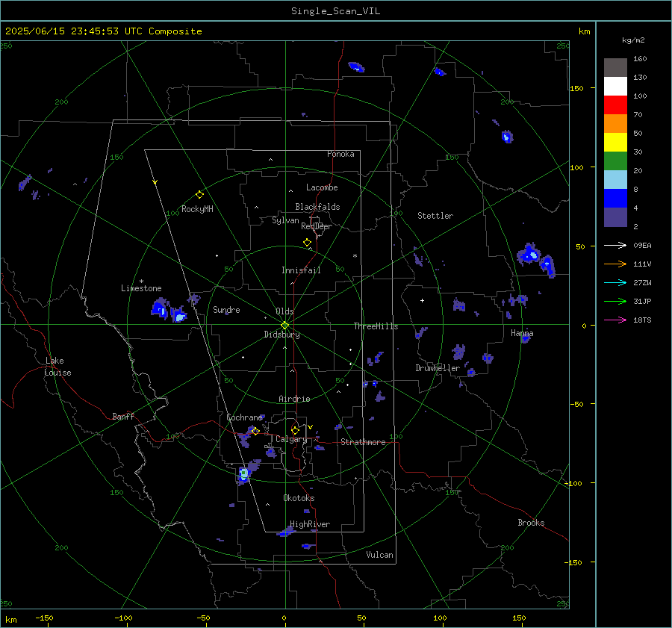
Task: Click the green-core storm cell southwest of Calgary
Action: [x=244, y=474]
